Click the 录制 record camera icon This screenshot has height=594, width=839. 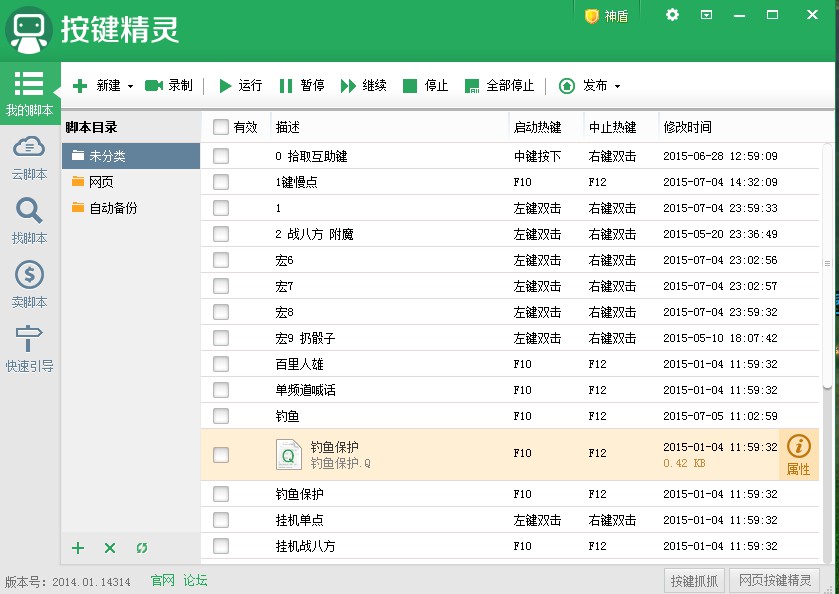[x=154, y=86]
